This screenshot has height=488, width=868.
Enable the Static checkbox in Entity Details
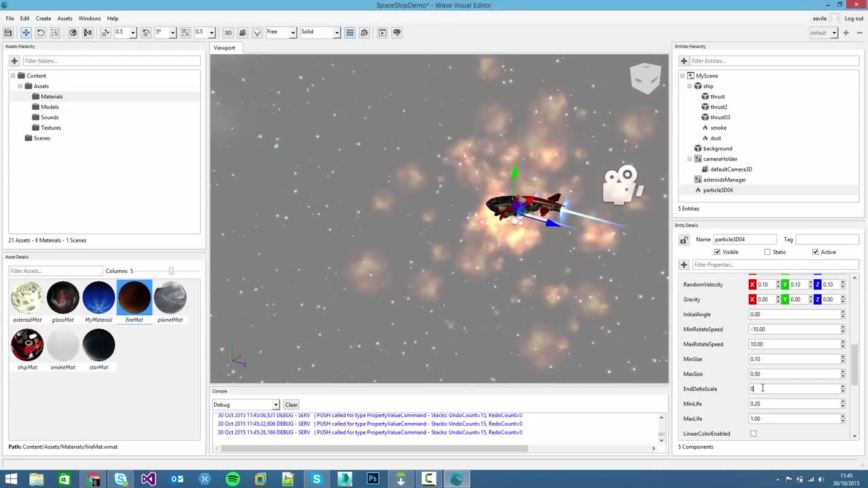767,251
